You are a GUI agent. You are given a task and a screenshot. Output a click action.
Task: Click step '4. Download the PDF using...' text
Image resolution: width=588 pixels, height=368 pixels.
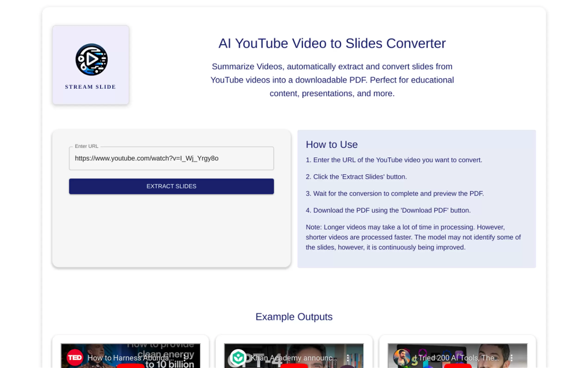[388, 210]
